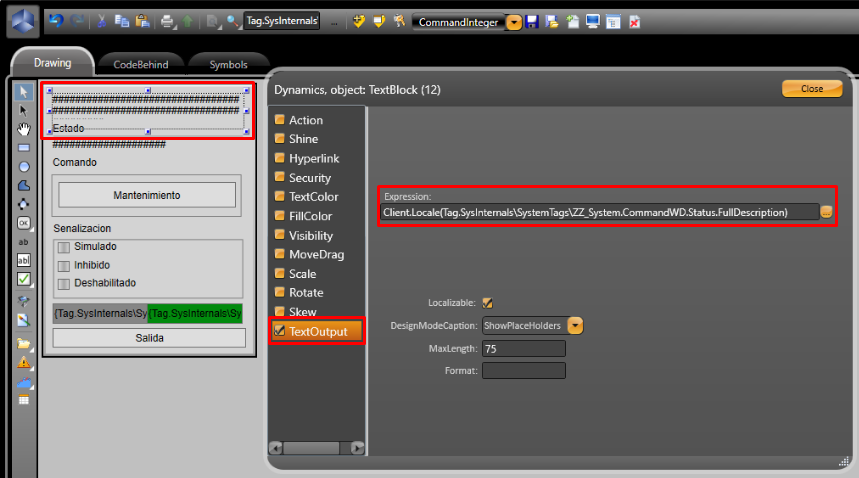Image resolution: width=859 pixels, height=478 pixels.
Task: Click the undo icon in toolbar
Action: (x=55, y=21)
